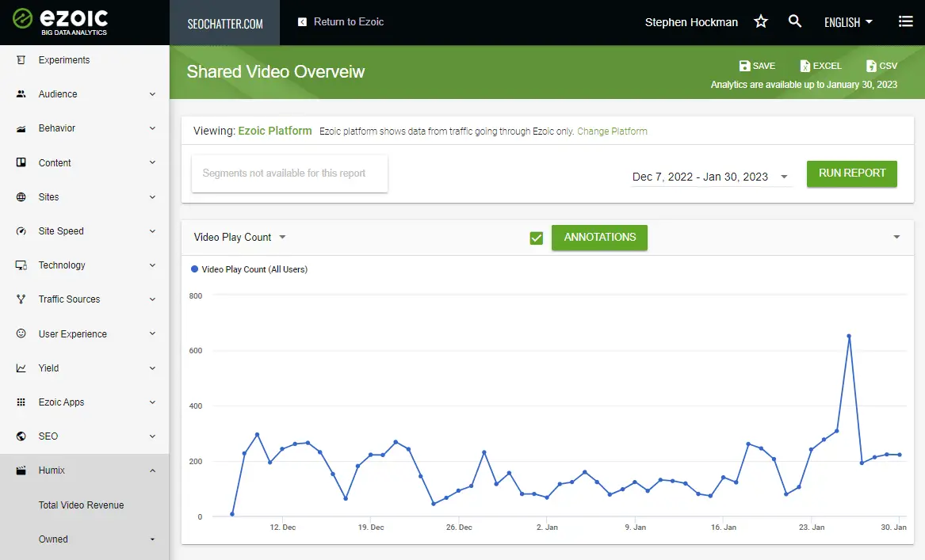Select the SEOCHATTER.COM site tab
This screenshot has height=560, width=925.
[225, 22]
